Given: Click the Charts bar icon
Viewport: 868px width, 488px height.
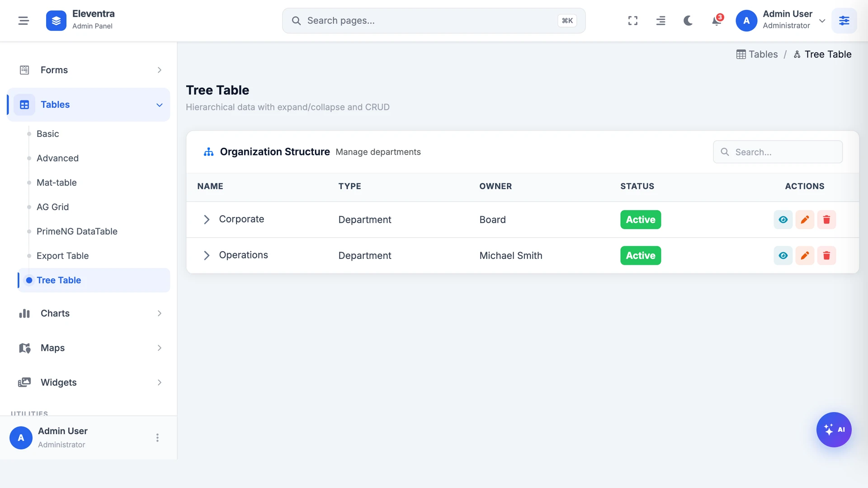Looking at the screenshot, I should [24, 313].
